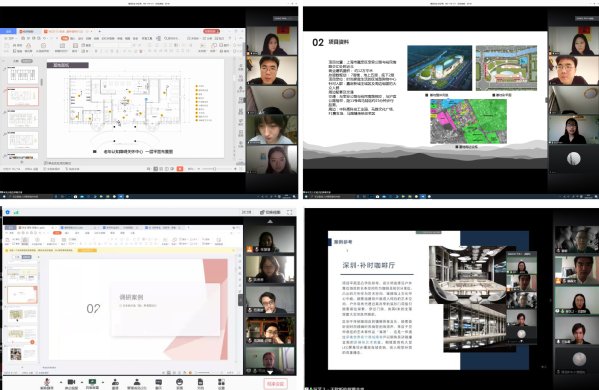Viewport: 599px width, 390px height.
Task: Expand the arrow beside the share screen icon
Action: pos(103,382)
